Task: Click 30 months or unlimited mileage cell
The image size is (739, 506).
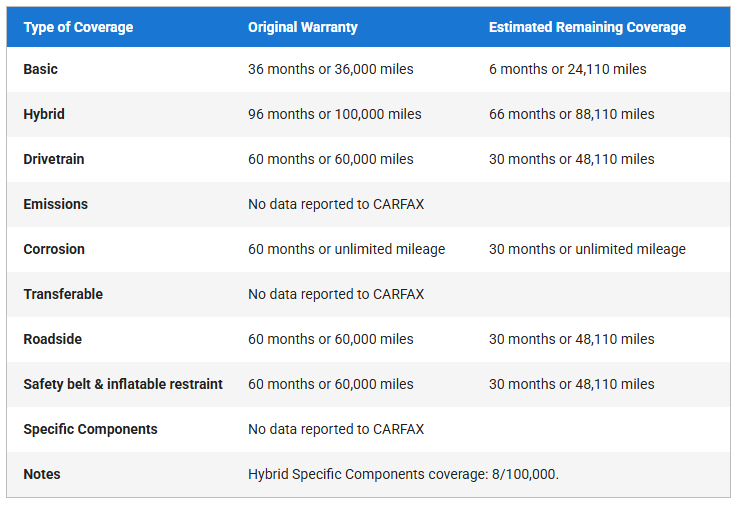Action: [x=587, y=249]
